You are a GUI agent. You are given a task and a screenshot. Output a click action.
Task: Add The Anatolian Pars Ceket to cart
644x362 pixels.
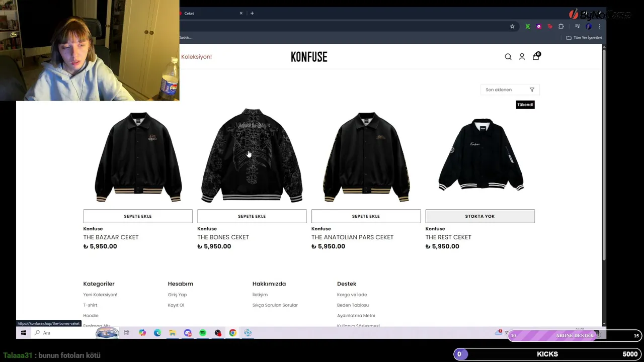point(366,216)
